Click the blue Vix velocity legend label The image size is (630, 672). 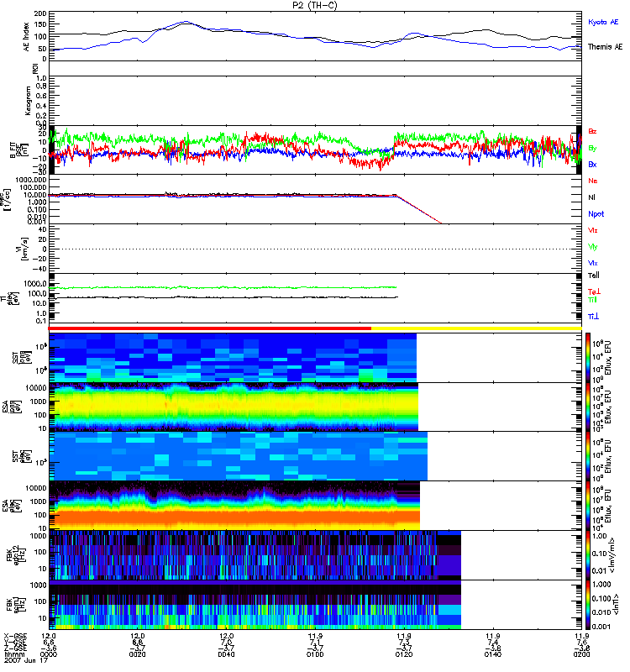click(593, 263)
